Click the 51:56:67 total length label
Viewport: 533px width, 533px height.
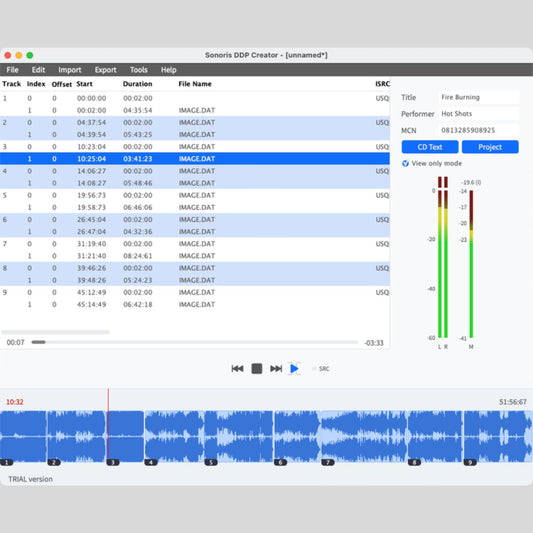pyautogui.click(x=513, y=402)
